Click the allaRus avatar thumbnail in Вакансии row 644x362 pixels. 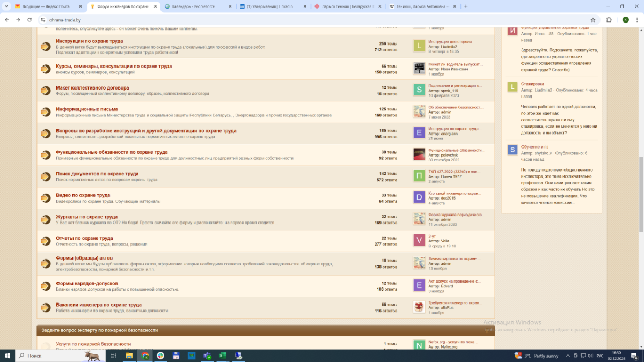coord(419,307)
